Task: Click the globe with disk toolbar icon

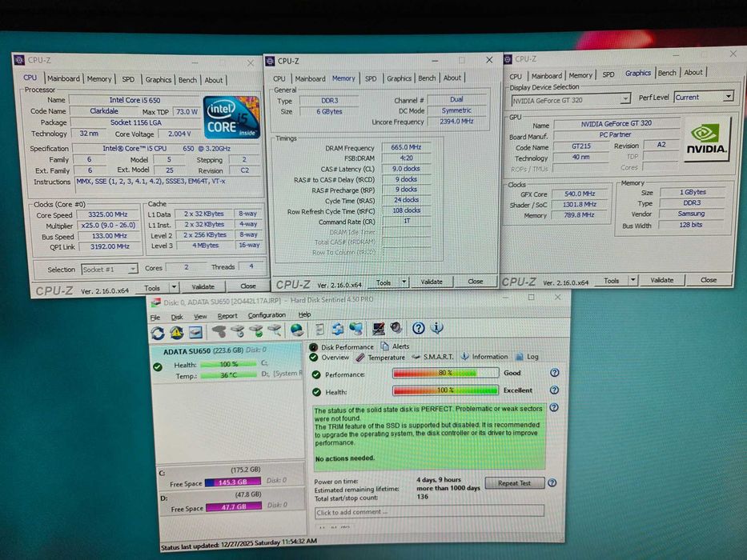Action: point(297,330)
